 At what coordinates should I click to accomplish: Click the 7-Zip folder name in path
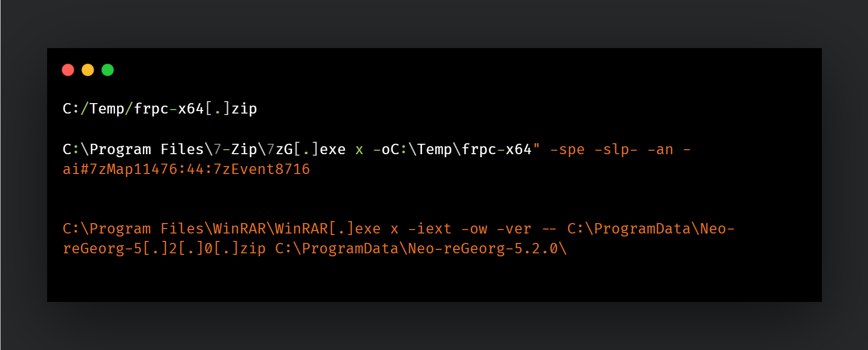[x=235, y=149]
